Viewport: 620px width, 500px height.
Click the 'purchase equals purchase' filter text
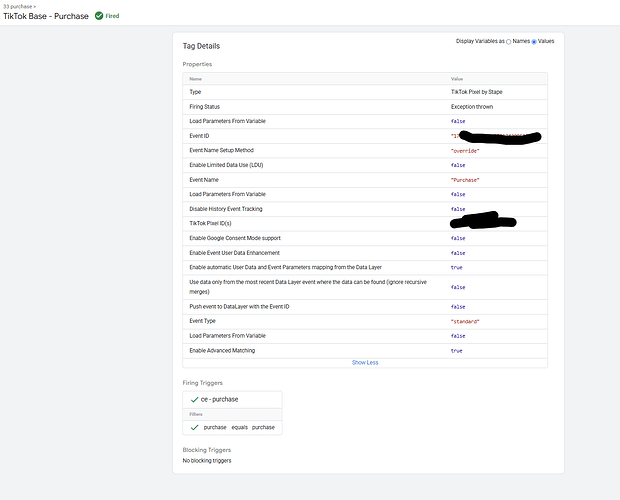pos(239,427)
